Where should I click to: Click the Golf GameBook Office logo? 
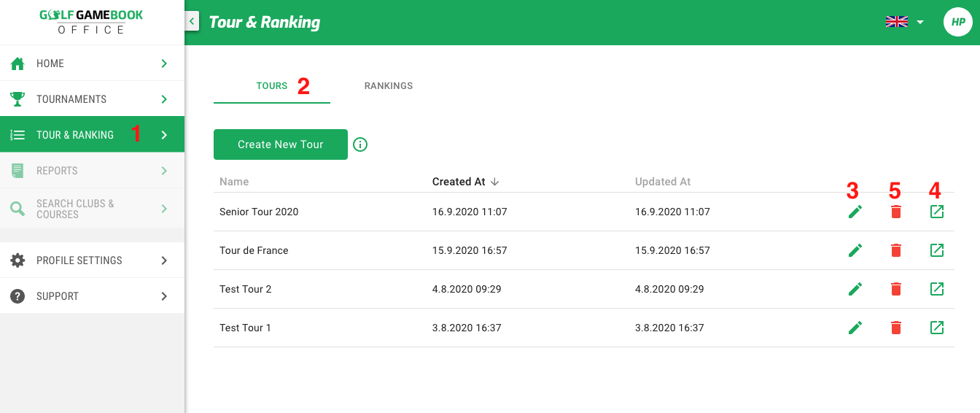[92, 21]
